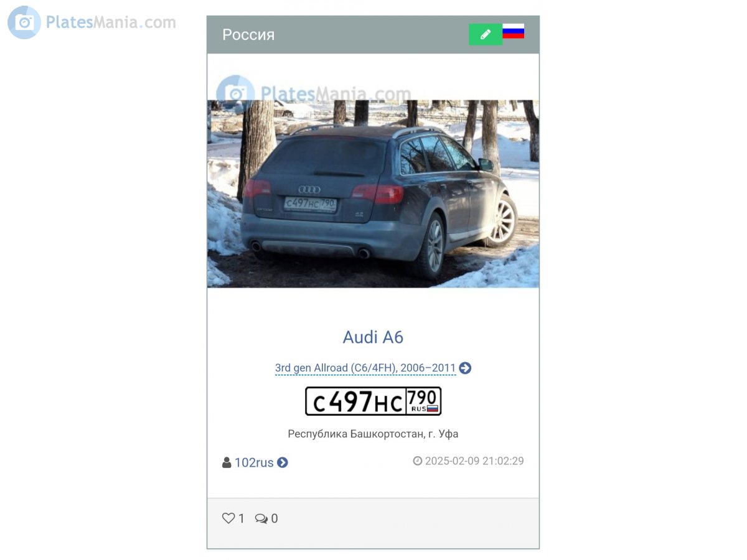Click the heart like icon

coord(228,518)
